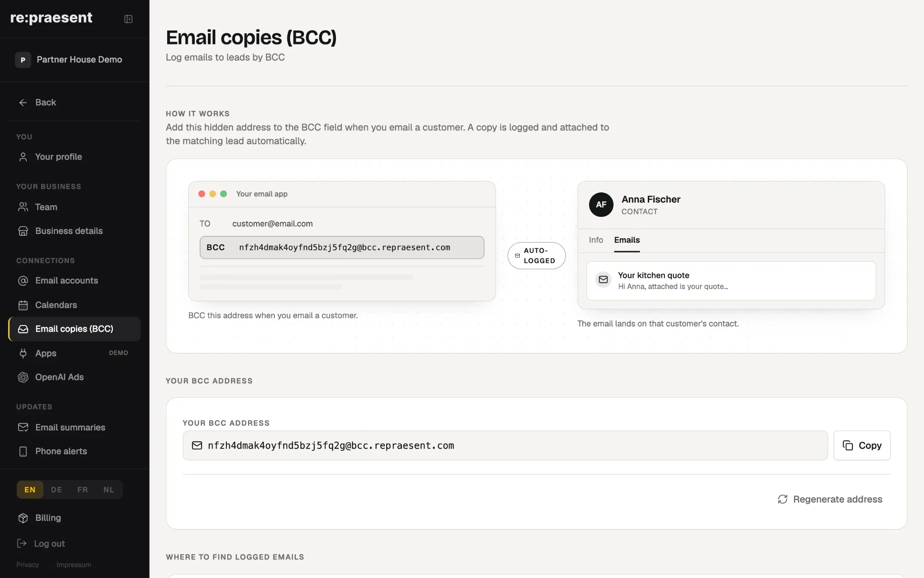The width and height of the screenshot is (924, 578).
Task: Switch language to EN
Action: (30, 490)
